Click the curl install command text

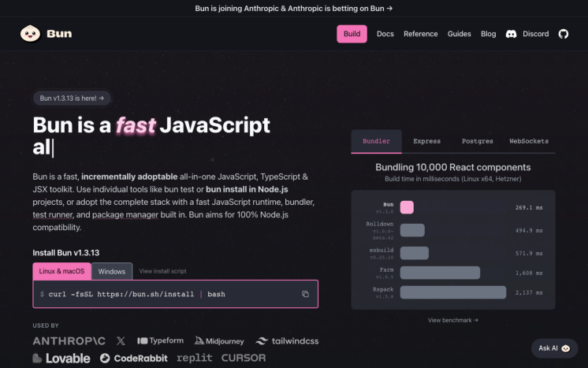click(137, 294)
